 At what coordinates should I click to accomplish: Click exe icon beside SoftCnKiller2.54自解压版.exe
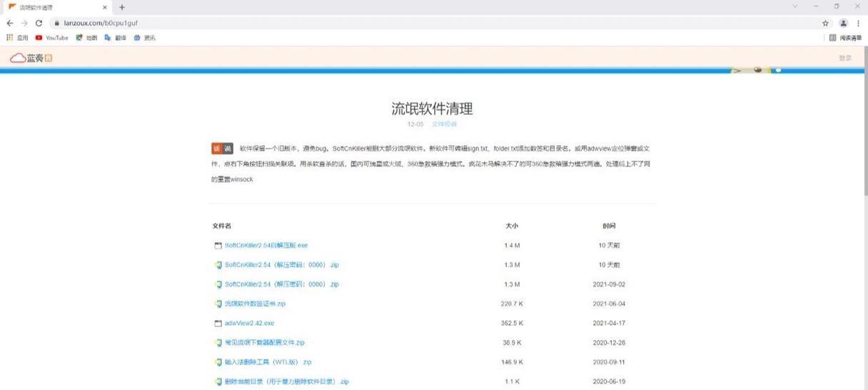point(218,246)
